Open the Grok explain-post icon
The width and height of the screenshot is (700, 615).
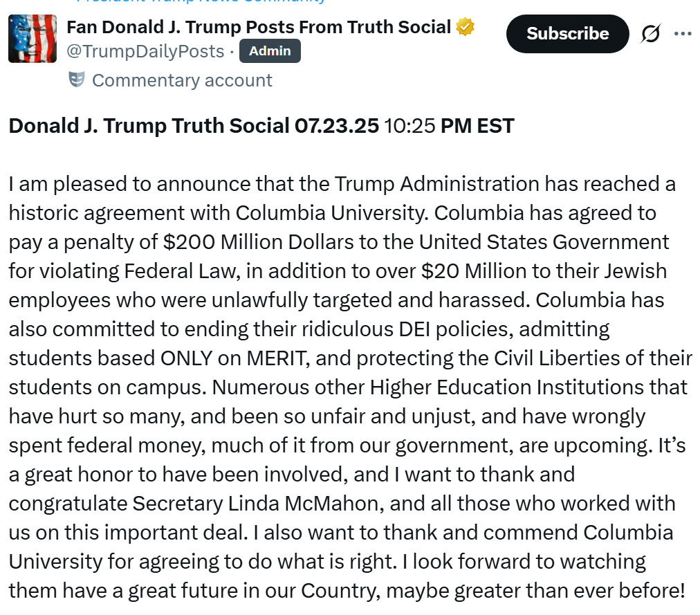click(650, 33)
